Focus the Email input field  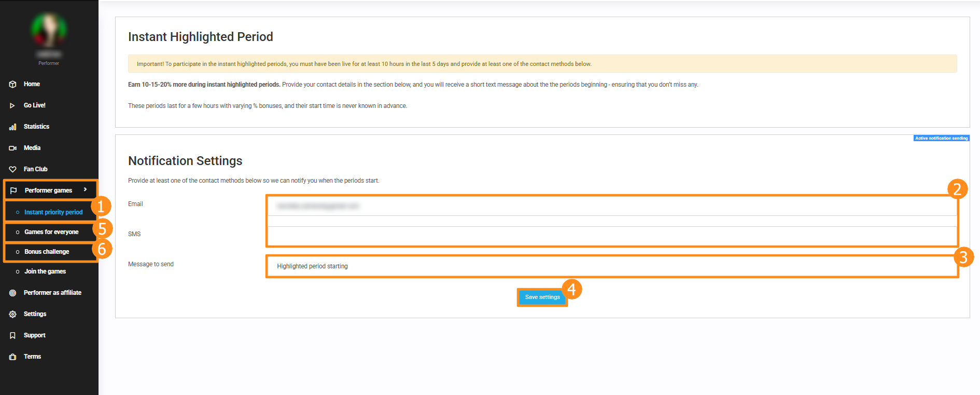(x=612, y=206)
